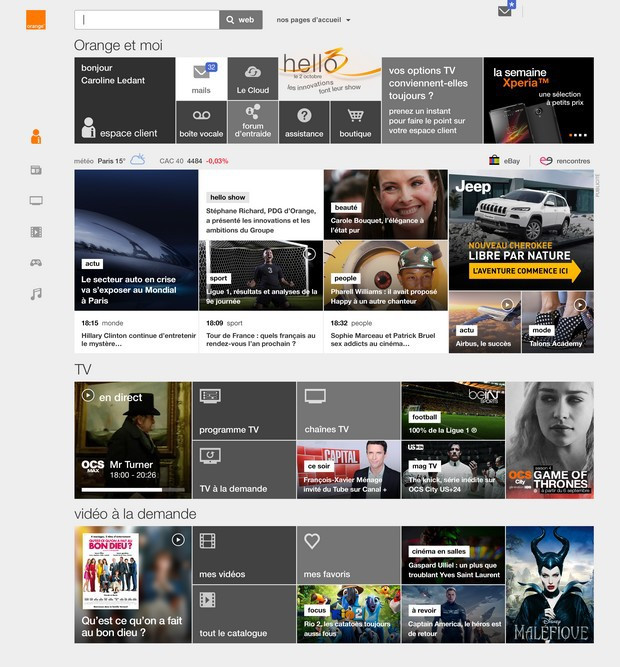Open Le Cloud tile

pos(253,79)
